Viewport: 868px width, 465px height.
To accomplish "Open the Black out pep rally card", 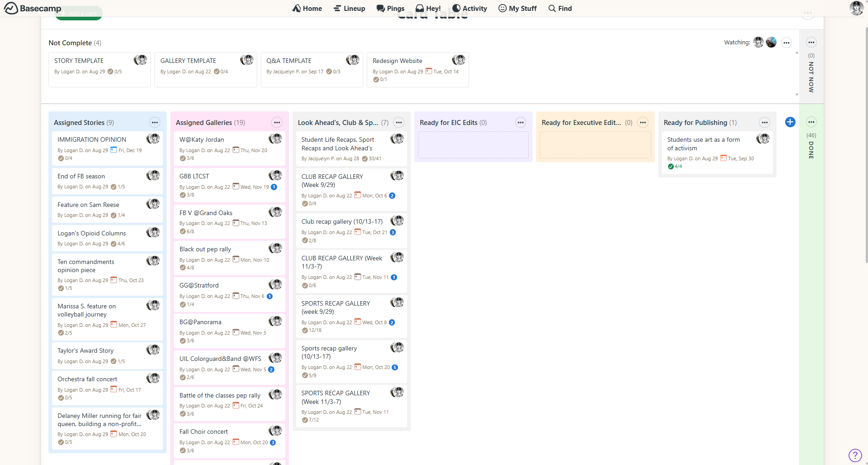I will [205, 249].
